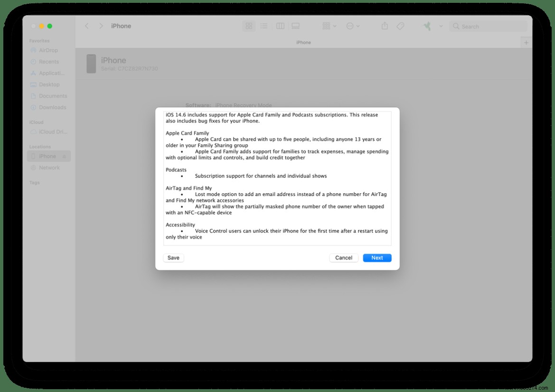Image resolution: width=555 pixels, height=392 pixels.
Task: Switch Finder to column view
Action: [280, 26]
